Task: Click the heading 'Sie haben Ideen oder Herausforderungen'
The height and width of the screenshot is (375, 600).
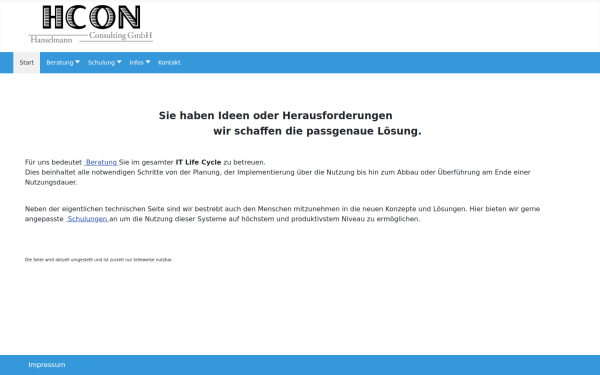Action: (276, 116)
